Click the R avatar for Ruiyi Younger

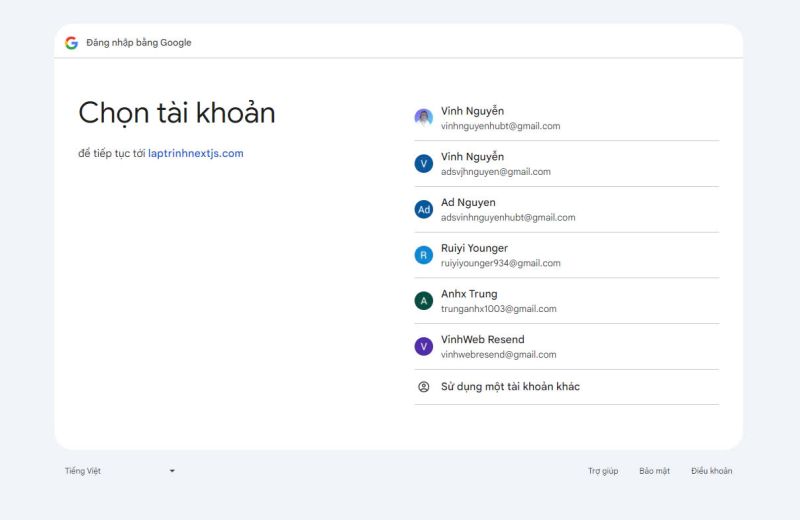pyautogui.click(x=423, y=255)
